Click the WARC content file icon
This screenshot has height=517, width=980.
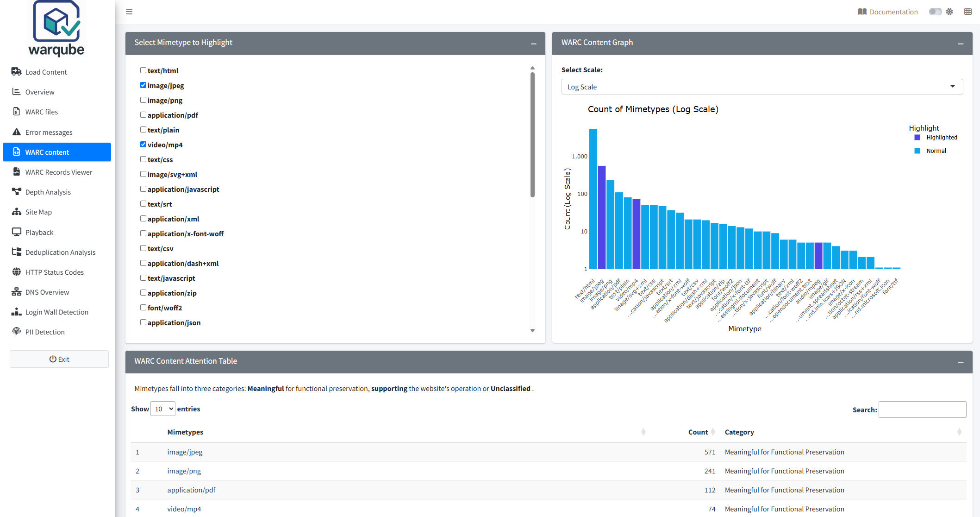17,152
